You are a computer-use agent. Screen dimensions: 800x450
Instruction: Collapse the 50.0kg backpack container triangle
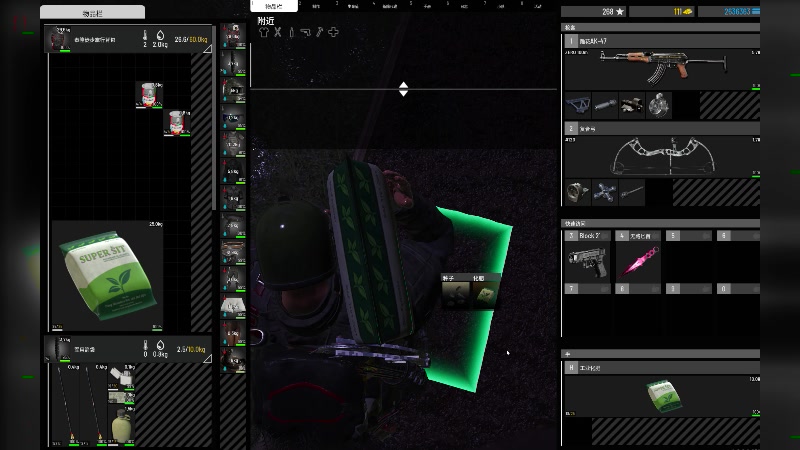click(x=207, y=49)
